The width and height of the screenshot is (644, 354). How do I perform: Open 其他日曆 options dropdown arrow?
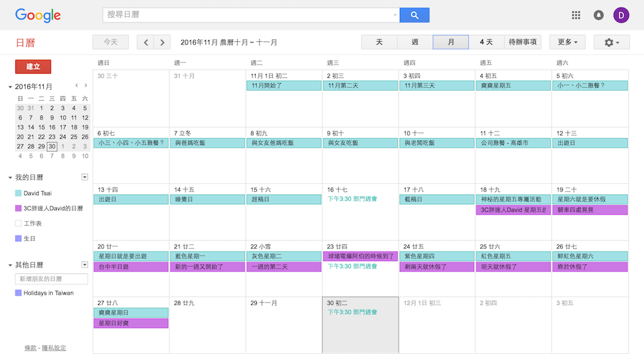tap(84, 265)
